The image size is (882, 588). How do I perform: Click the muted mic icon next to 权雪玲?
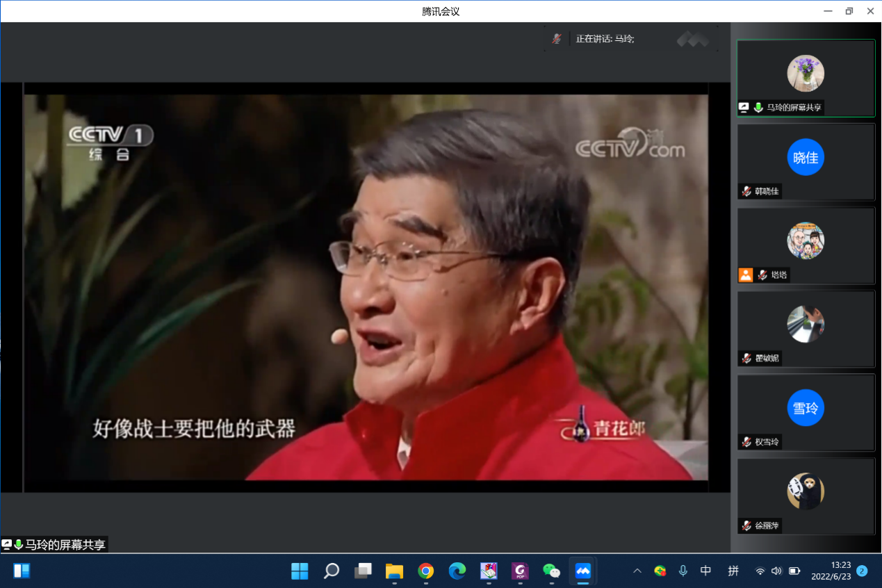746,442
